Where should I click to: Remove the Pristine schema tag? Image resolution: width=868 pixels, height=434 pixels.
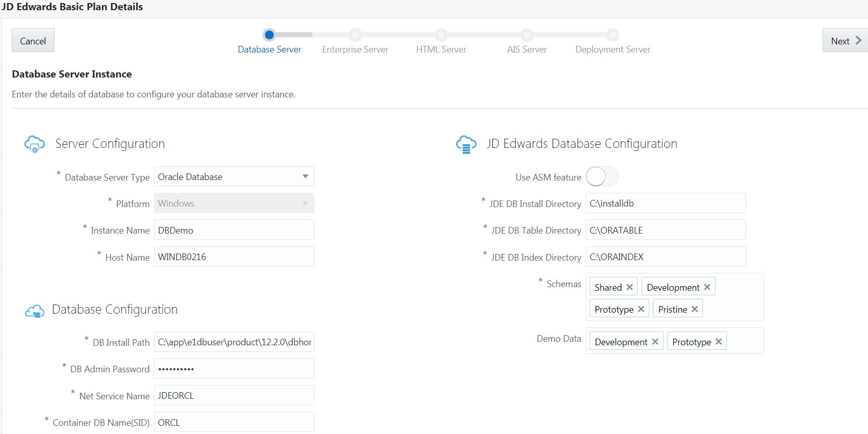(x=695, y=309)
